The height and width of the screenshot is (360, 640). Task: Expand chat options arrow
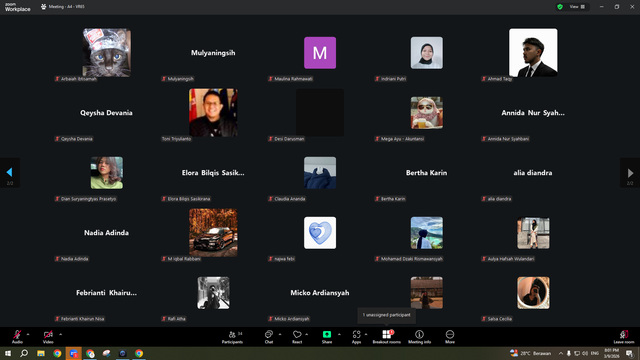tap(280, 334)
